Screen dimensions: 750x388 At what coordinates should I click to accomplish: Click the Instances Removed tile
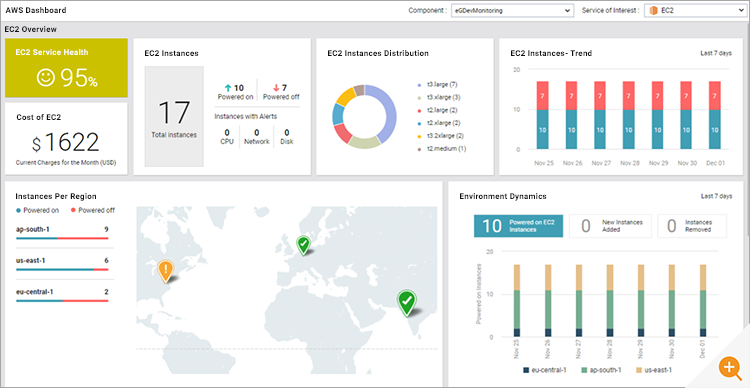(692, 226)
